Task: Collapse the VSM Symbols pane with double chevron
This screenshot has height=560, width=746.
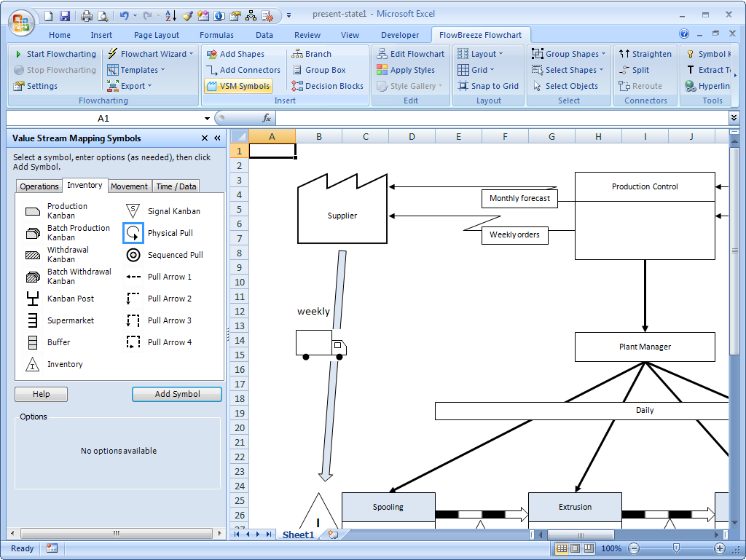Action: [x=217, y=138]
